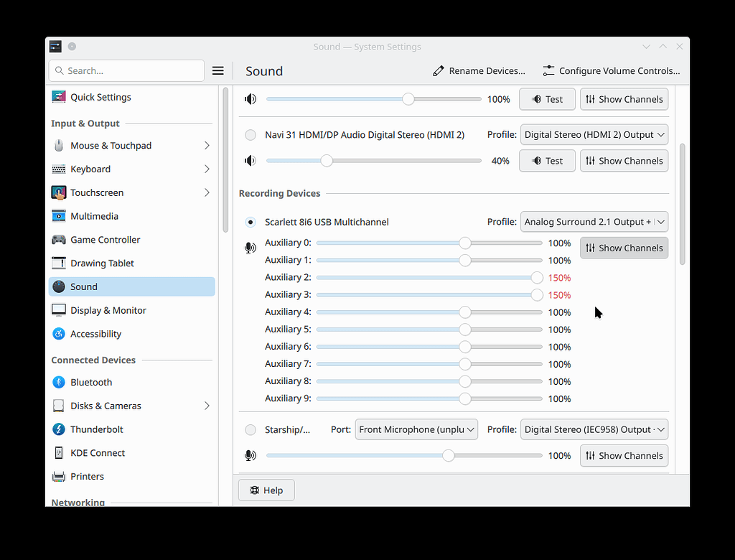Mute the Scarlett 8i6 microphone input
This screenshot has width=735, height=560.
[250, 247]
